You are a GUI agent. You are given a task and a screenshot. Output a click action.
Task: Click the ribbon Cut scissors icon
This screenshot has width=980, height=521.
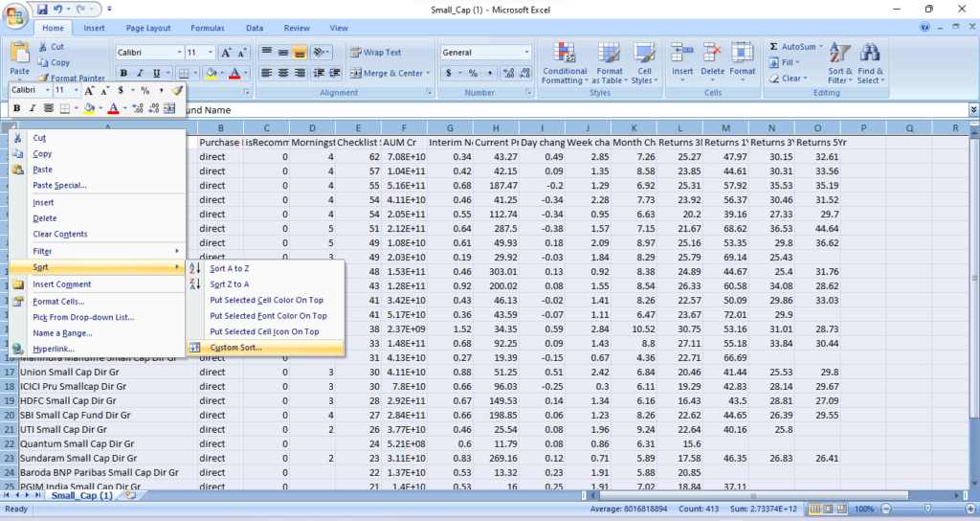[42, 47]
